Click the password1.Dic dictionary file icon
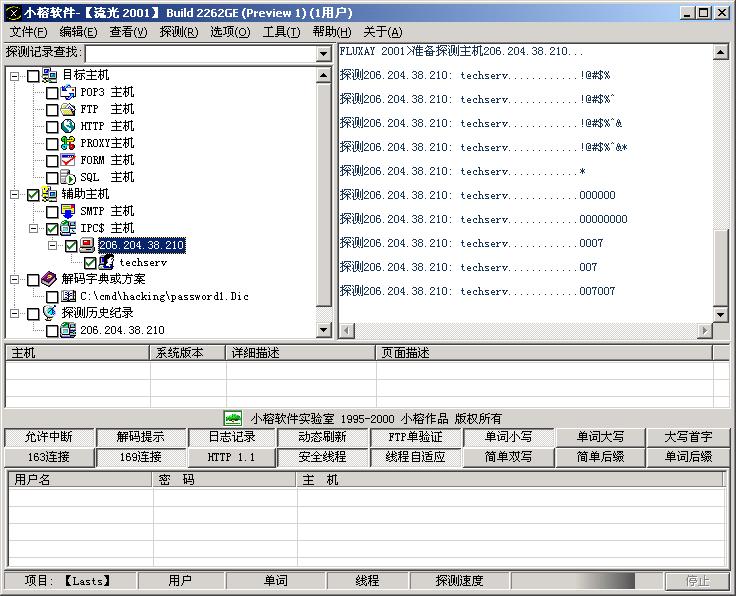736x596 pixels. tap(68, 296)
